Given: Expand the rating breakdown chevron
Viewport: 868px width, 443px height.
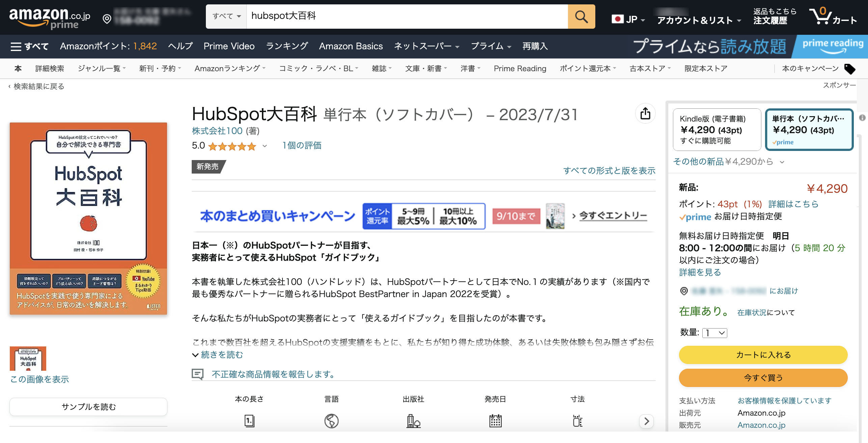Looking at the screenshot, I should point(265,146).
